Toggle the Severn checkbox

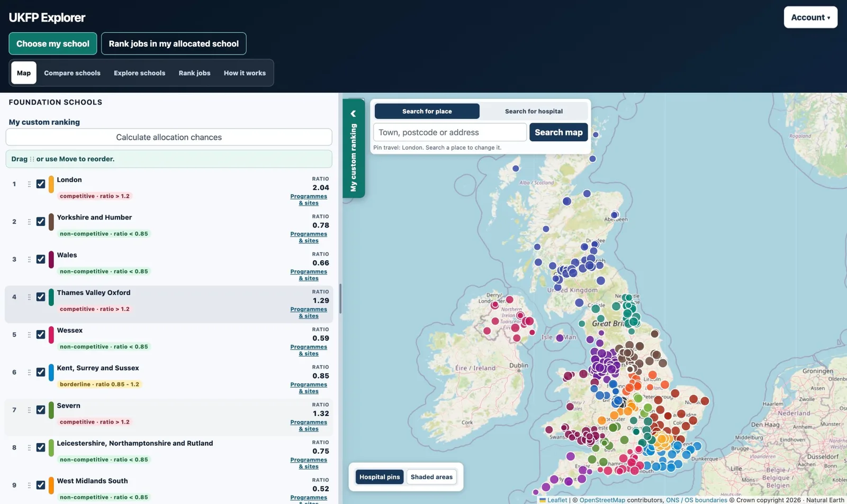pyautogui.click(x=41, y=410)
